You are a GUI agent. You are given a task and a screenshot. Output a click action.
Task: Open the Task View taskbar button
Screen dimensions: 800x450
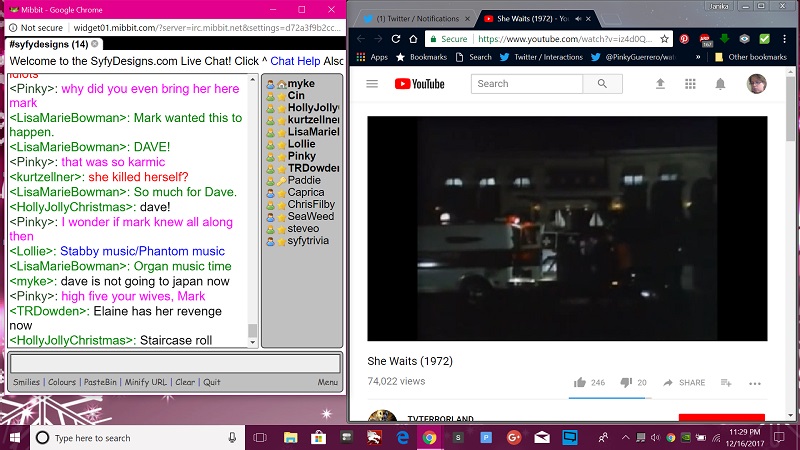tap(260, 438)
